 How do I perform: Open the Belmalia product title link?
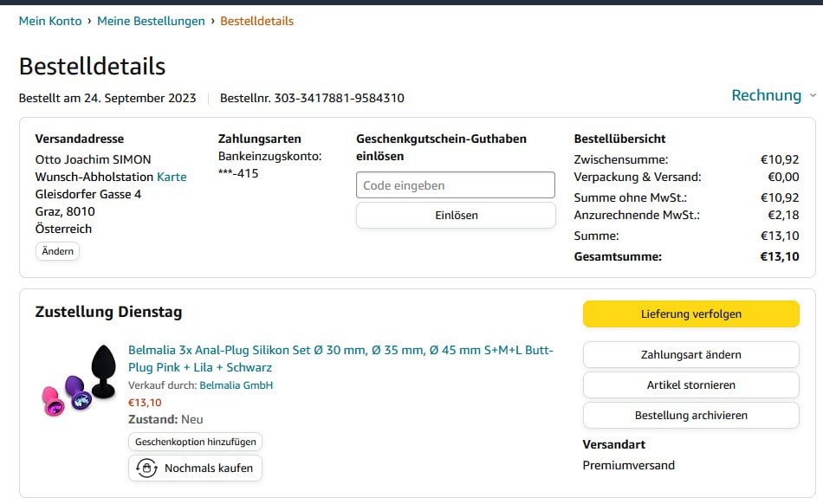340,359
